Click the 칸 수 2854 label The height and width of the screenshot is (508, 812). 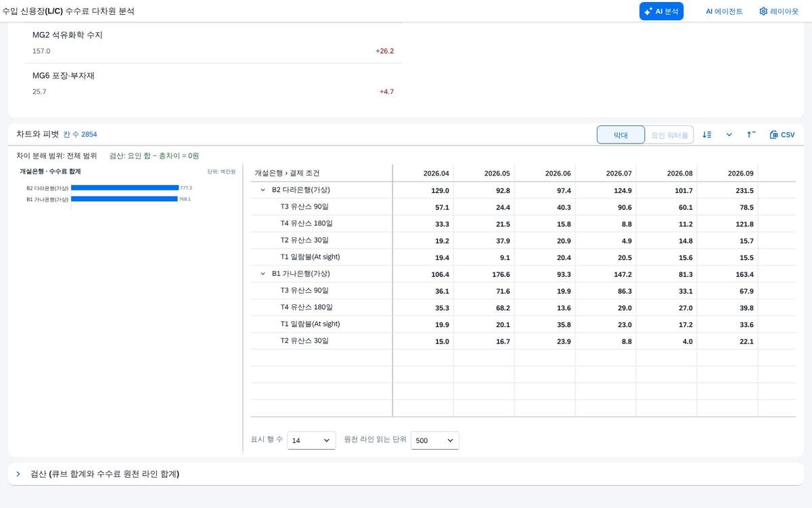pyautogui.click(x=80, y=135)
